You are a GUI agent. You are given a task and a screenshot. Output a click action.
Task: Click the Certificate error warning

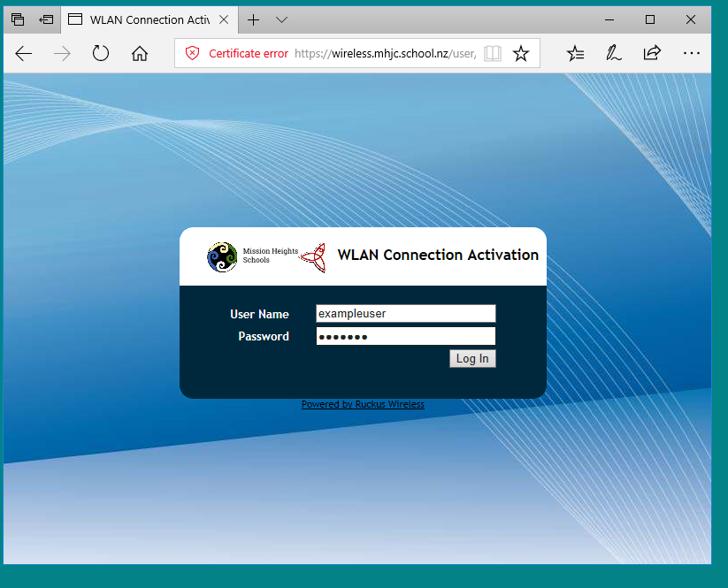[x=237, y=54]
